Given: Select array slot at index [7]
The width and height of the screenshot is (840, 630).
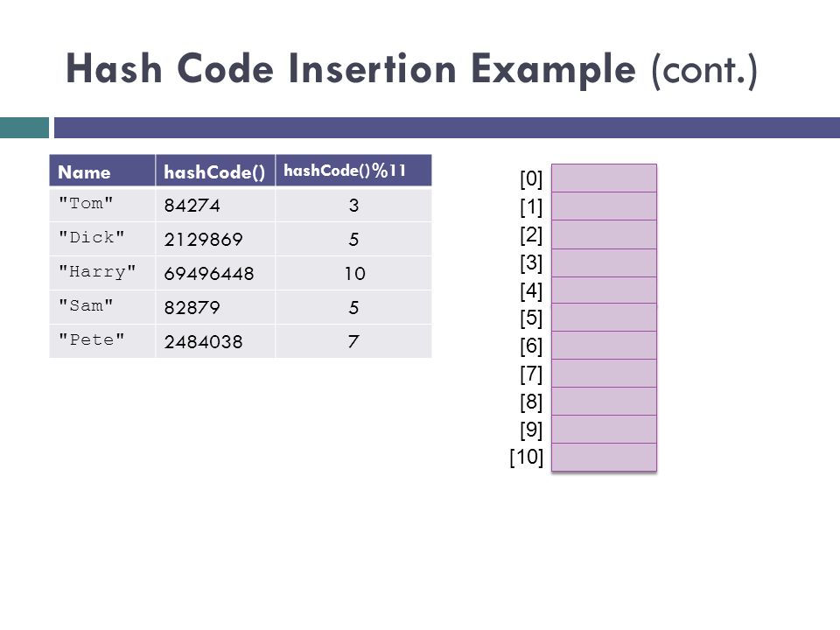Looking at the screenshot, I should point(604,374).
